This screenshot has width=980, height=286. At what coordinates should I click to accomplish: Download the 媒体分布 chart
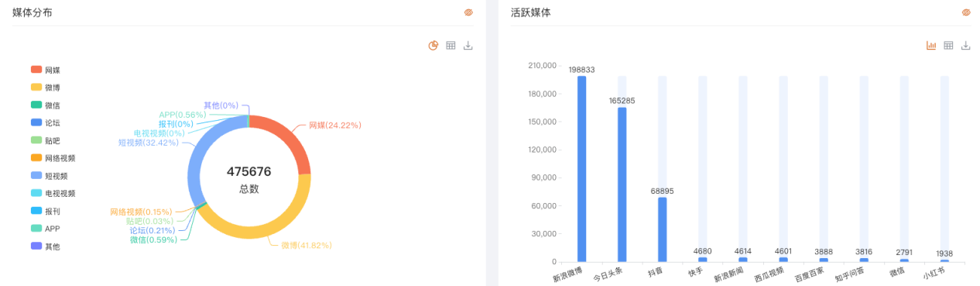[468, 46]
